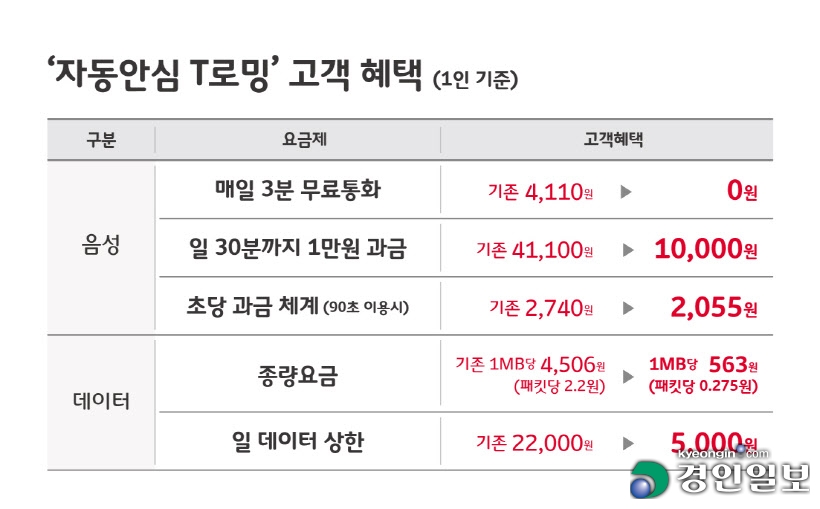Click the 일 데이터 상한 label

298,442
